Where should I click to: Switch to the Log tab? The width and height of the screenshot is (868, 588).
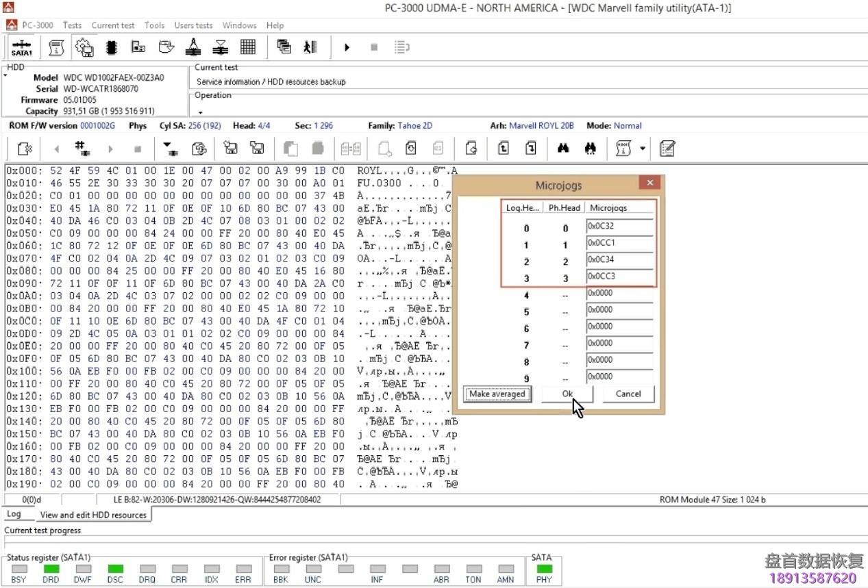click(14, 514)
